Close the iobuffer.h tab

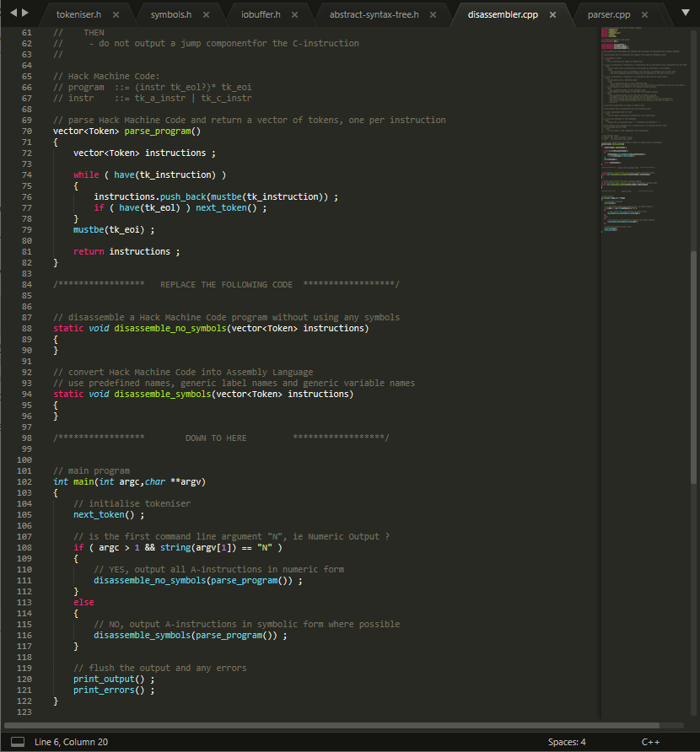[x=295, y=15]
